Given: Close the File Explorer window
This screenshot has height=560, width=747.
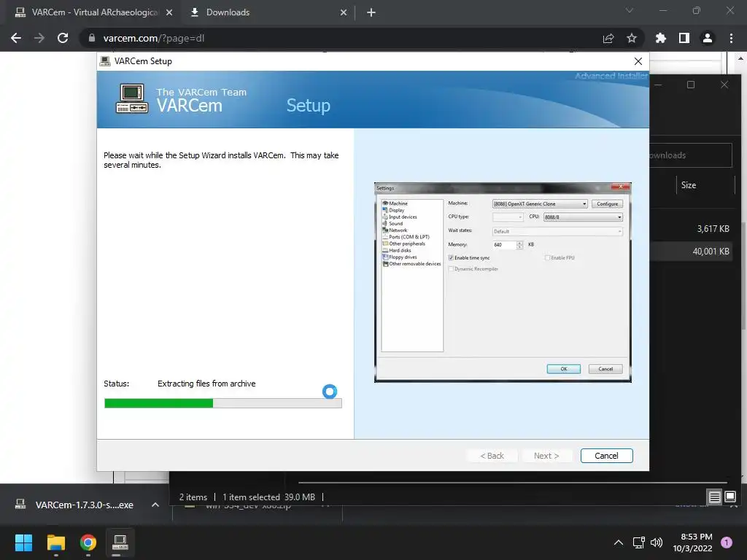Looking at the screenshot, I should [x=724, y=85].
